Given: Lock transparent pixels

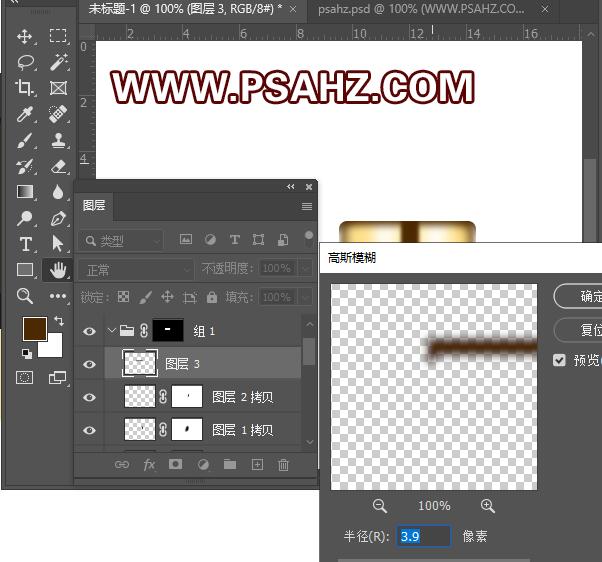Looking at the screenshot, I should tap(123, 297).
